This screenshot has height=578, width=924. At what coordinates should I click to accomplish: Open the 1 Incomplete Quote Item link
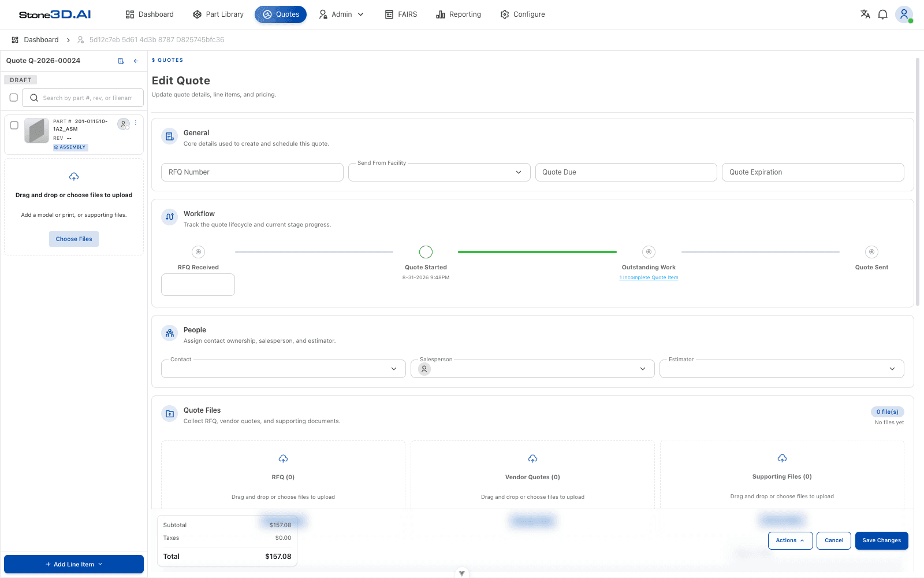[x=649, y=277]
